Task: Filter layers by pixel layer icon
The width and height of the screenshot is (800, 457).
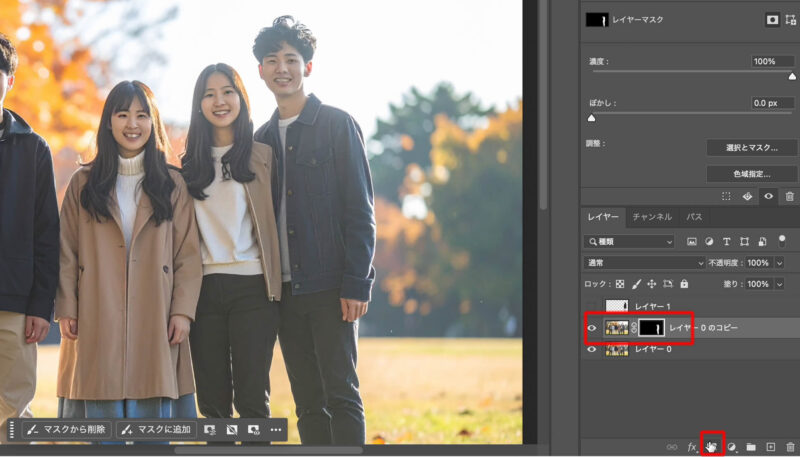Action: 692,242
